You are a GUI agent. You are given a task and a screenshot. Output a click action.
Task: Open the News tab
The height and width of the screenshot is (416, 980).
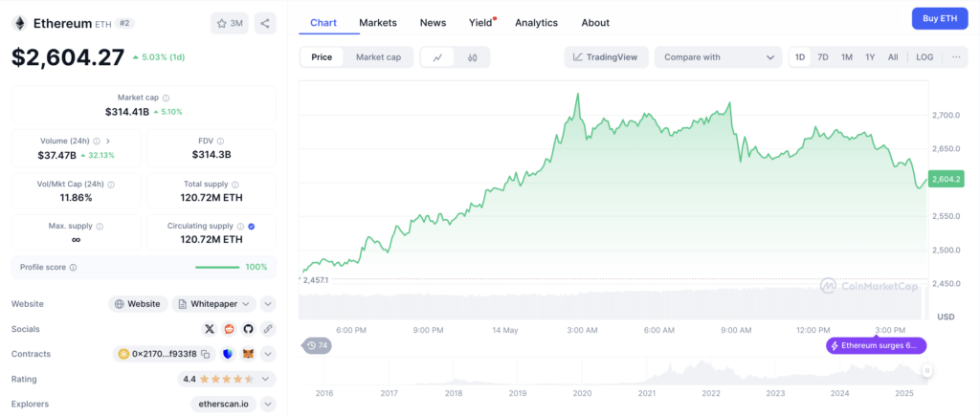point(434,23)
